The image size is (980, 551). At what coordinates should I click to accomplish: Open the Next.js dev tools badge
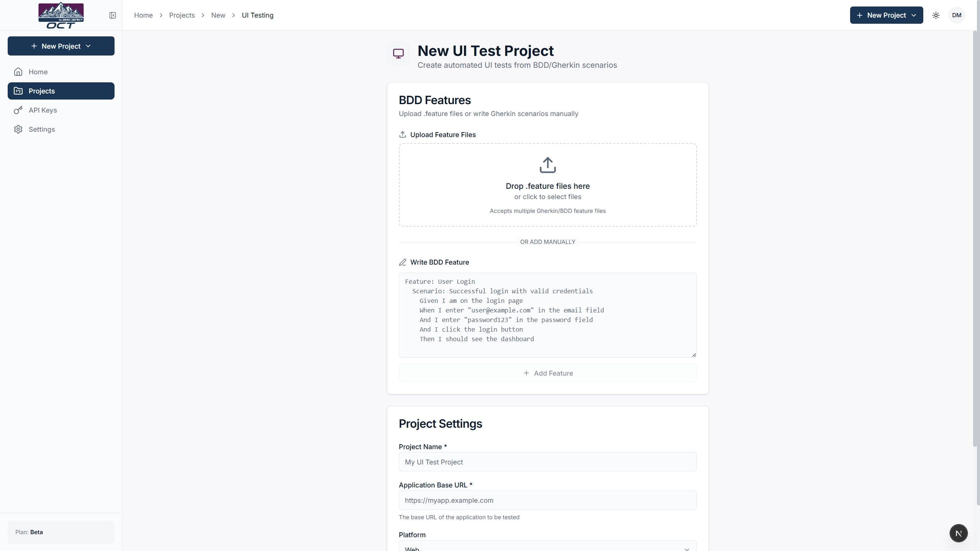coord(959,533)
